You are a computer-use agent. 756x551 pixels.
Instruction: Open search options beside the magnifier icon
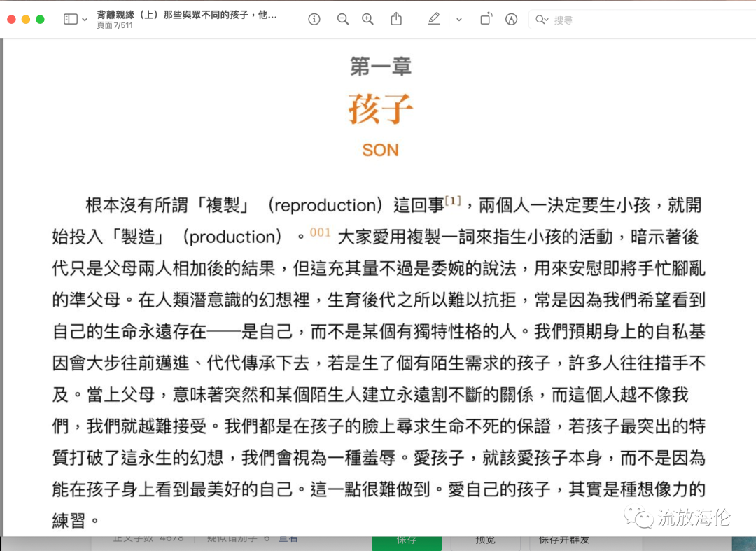[x=542, y=20]
